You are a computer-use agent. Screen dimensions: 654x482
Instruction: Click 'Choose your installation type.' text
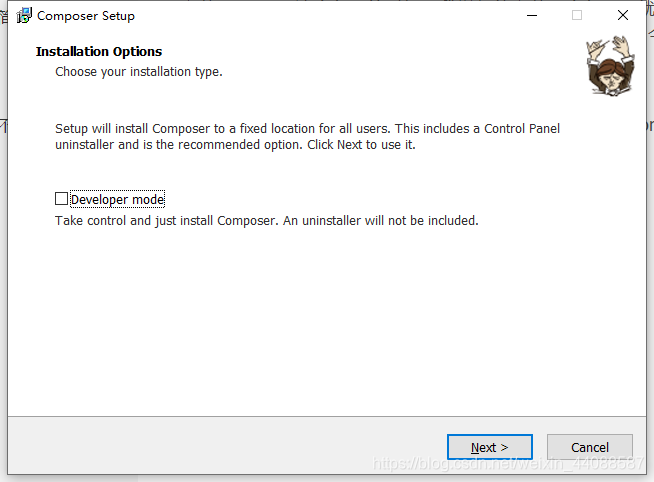pyautogui.click(x=139, y=72)
